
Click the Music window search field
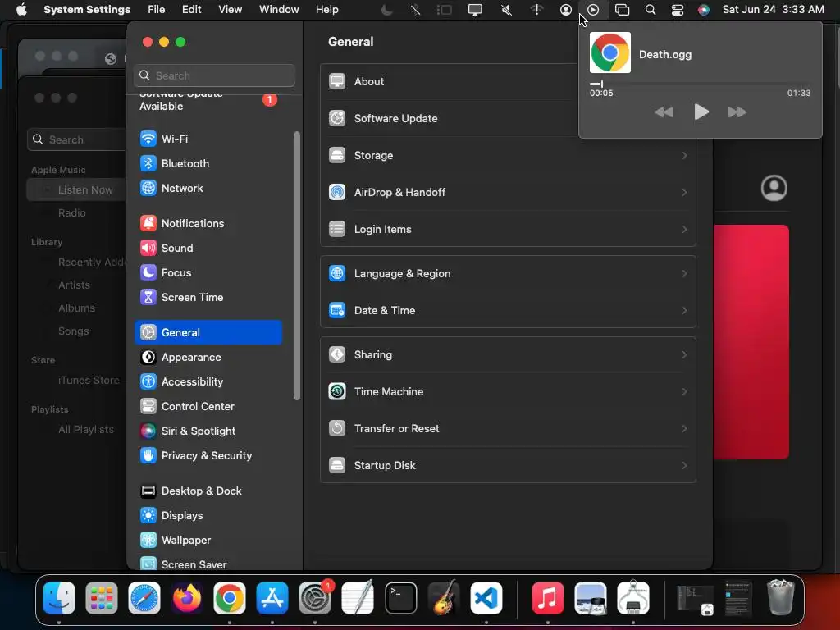pyautogui.click(x=76, y=139)
